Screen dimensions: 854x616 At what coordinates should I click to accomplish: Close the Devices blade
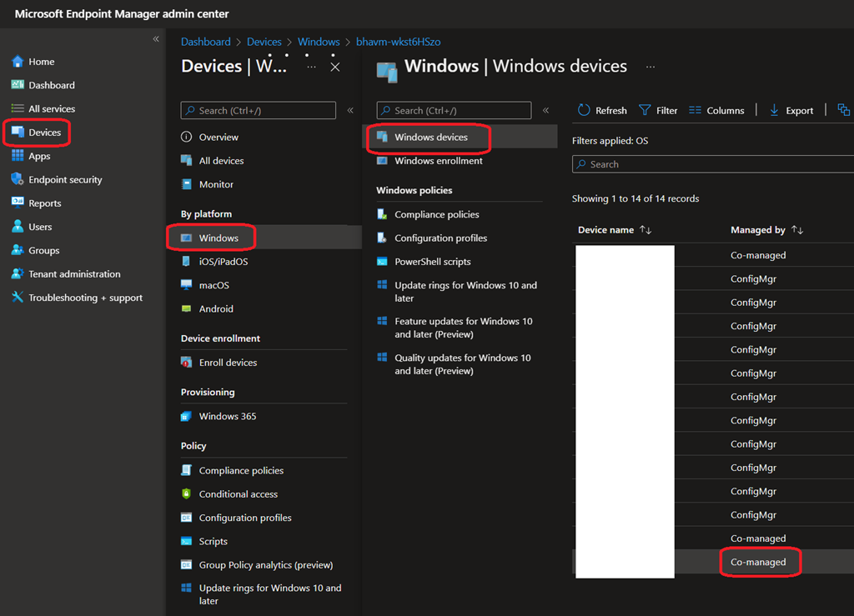335,67
